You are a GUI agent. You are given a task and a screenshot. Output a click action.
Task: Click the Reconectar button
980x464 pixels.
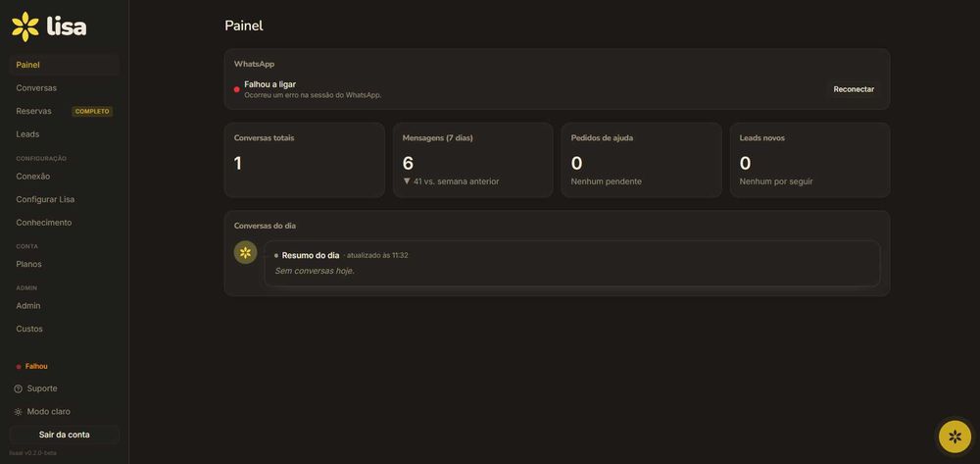point(854,89)
